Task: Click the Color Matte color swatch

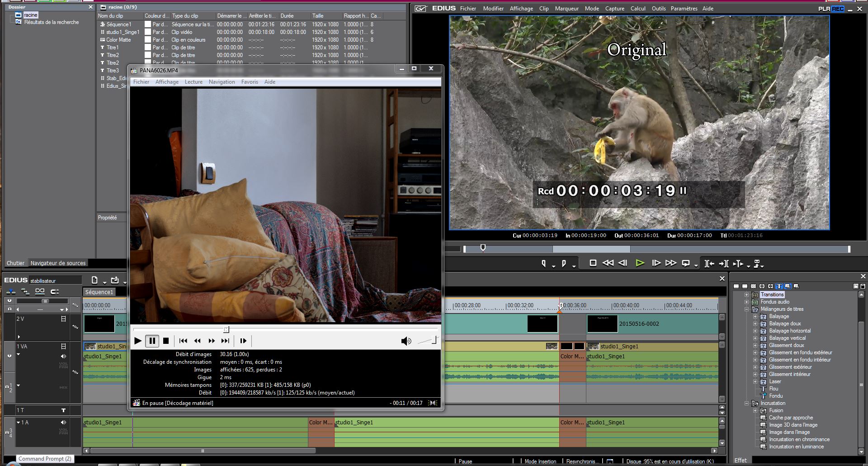Action: tap(147, 40)
